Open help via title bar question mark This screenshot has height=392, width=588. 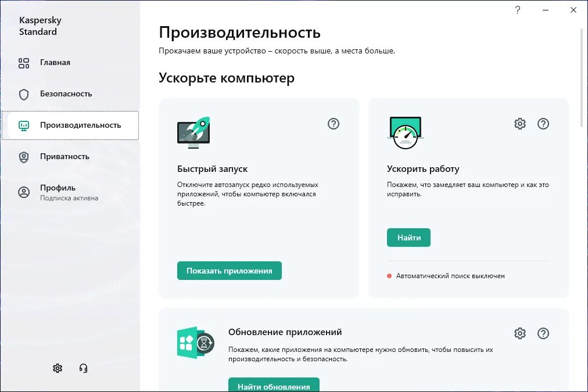[x=518, y=10]
